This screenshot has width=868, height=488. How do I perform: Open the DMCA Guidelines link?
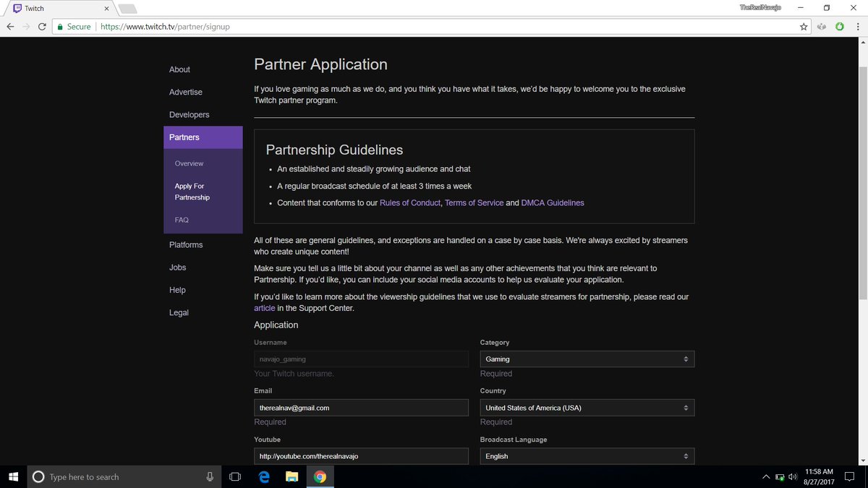(553, 203)
